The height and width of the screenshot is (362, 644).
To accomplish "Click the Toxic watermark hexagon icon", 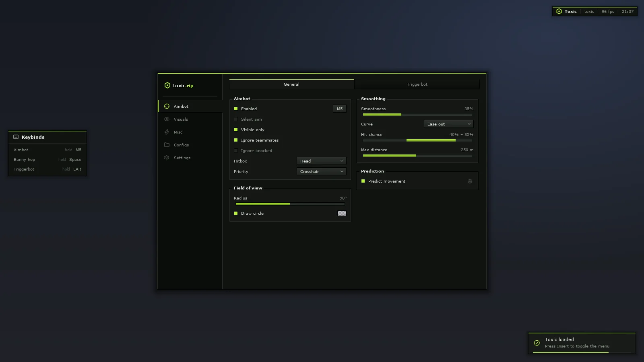I will click(x=559, y=11).
